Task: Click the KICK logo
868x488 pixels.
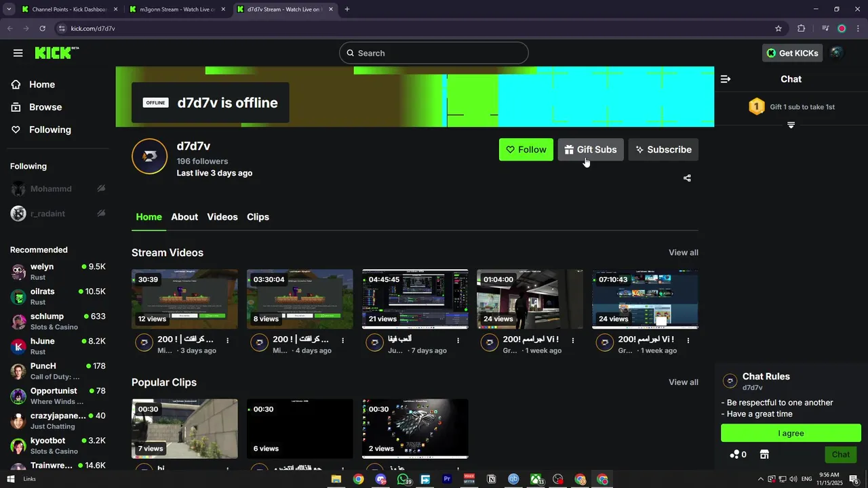Action: (56, 53)
